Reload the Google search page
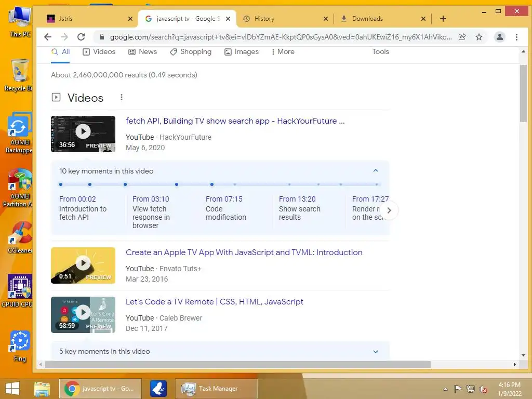The height and width of the screenshot is (399, 532). click(81, 37)
